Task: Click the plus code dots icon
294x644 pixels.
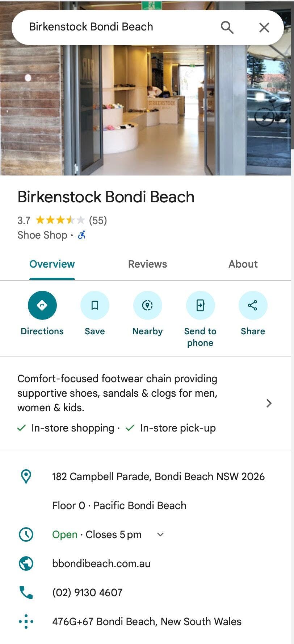Action: coord(26,622)
